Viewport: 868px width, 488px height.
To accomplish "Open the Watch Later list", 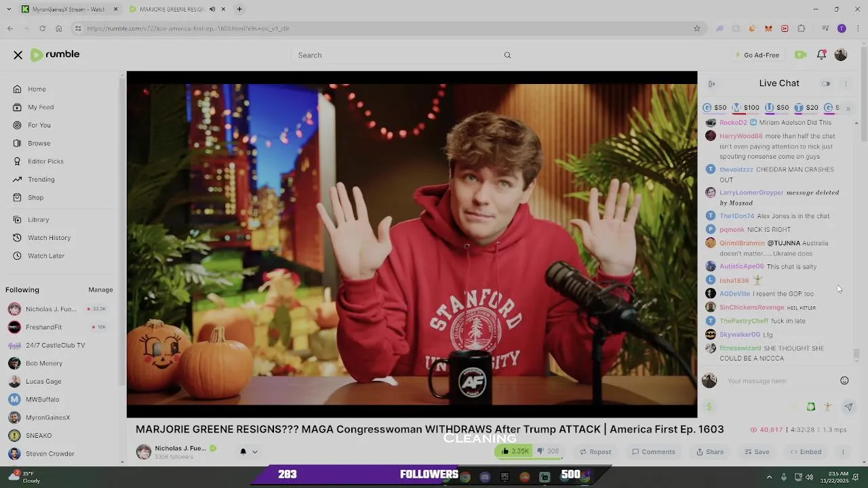I will (x=45, y=256).
